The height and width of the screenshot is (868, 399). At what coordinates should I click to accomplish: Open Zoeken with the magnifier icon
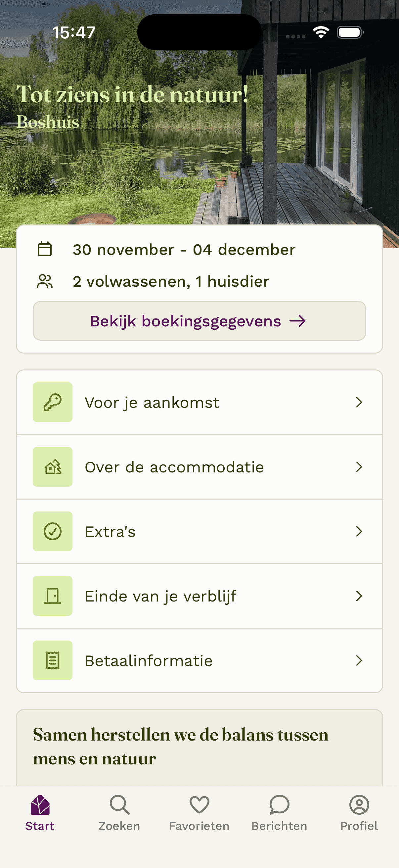pyautogui.click(x=119, y=805)
